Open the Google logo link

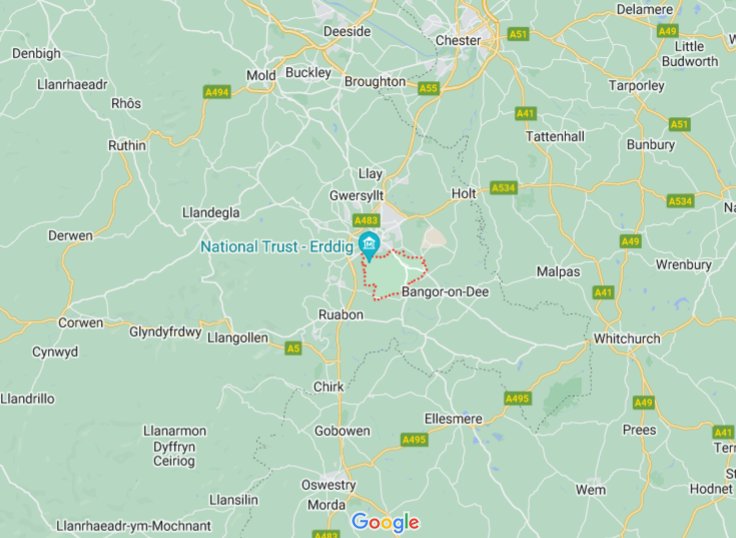coord(385,522)
